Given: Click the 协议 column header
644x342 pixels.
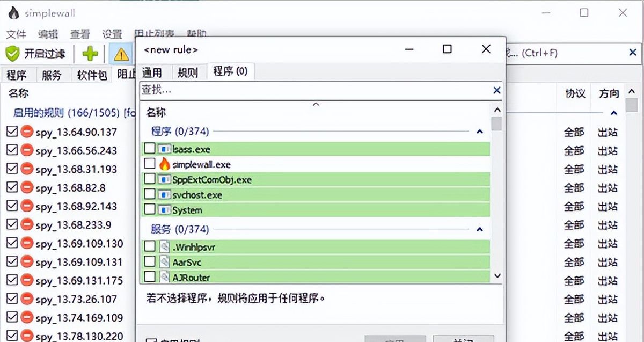Looking at the screenshot, I should [x=575, y=93].
